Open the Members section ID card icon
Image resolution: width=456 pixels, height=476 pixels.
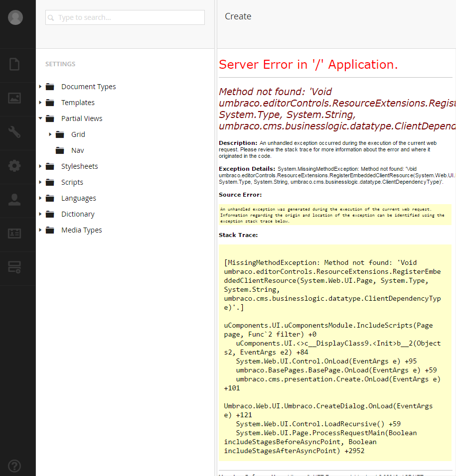(x=14, y=234)
